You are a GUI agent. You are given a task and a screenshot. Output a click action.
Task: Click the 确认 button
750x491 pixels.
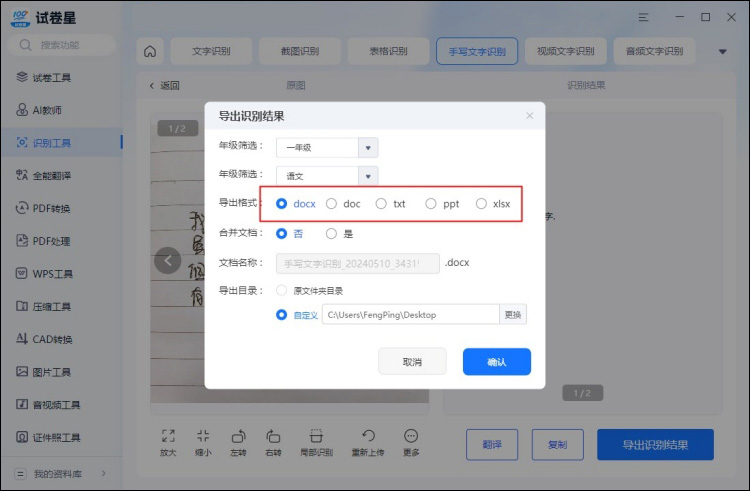click(x=496, y=362)
